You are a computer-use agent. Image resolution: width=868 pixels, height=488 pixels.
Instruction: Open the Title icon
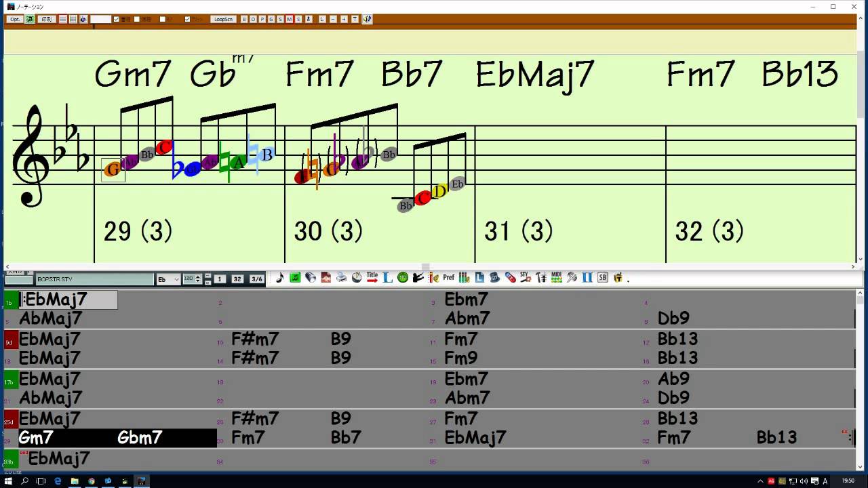click(372, 278)
